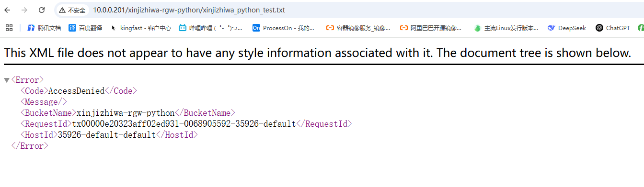Open the 哔哩哔哩 bookmark
Image resolution: width=644 pixels, height=187 pixels.
tap(211, 28)
